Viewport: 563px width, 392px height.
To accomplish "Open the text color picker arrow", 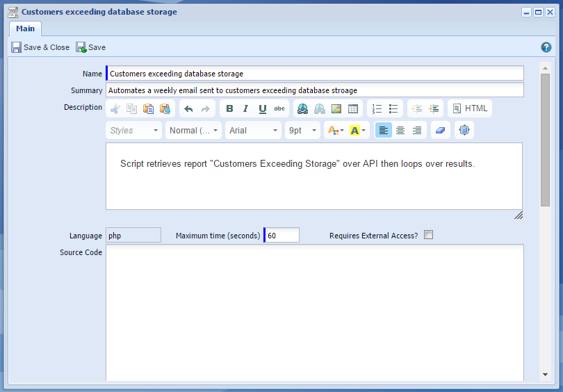I will [342, 130].
